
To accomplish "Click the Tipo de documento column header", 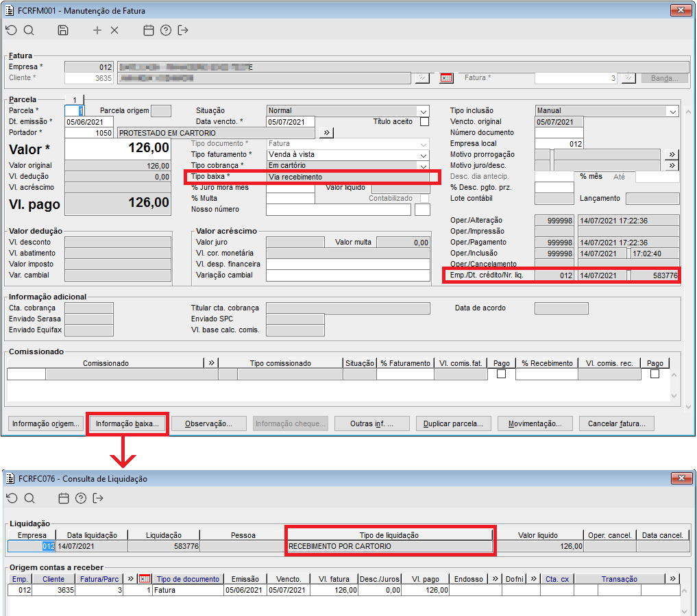I will point(188,579).
